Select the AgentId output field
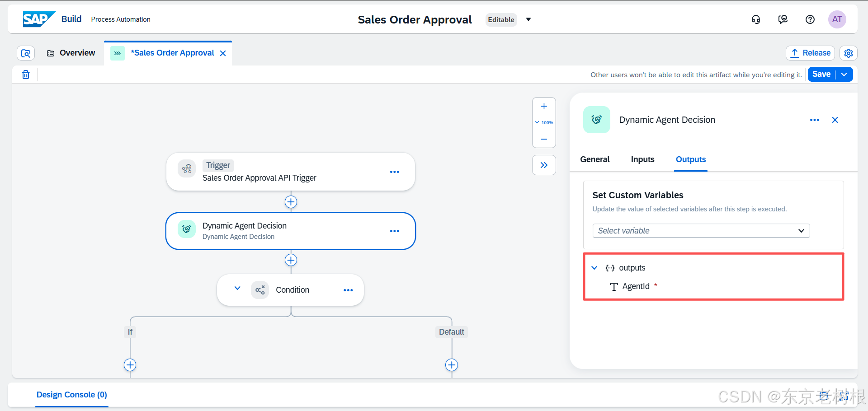 636,286
